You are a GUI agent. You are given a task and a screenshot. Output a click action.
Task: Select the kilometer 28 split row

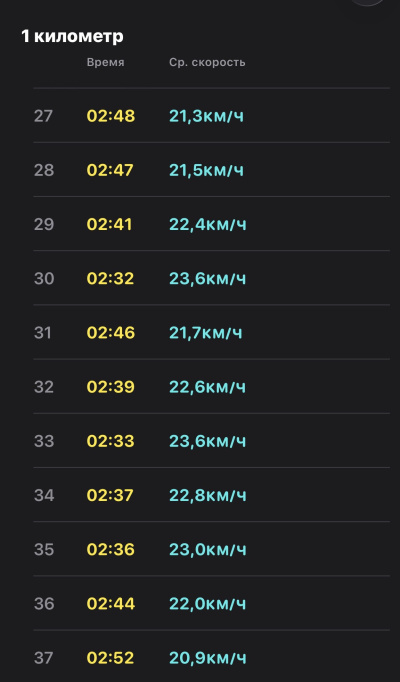tap(212, 170)
